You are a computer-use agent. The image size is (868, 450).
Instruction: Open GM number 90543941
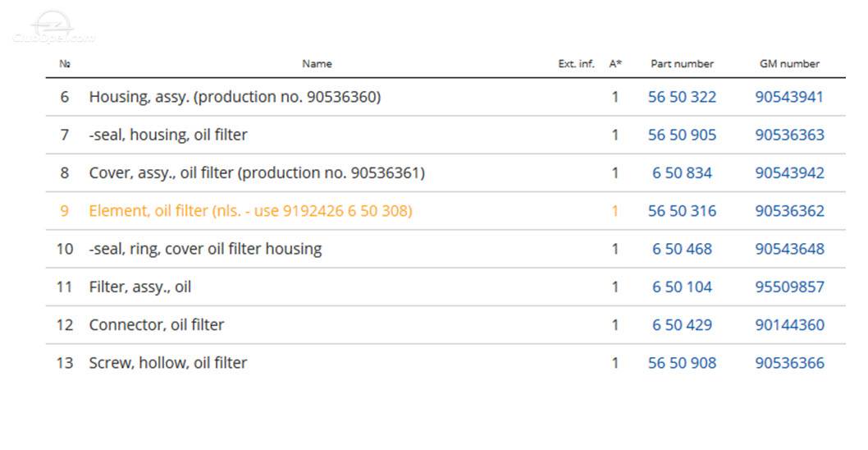tap(789, 97)
